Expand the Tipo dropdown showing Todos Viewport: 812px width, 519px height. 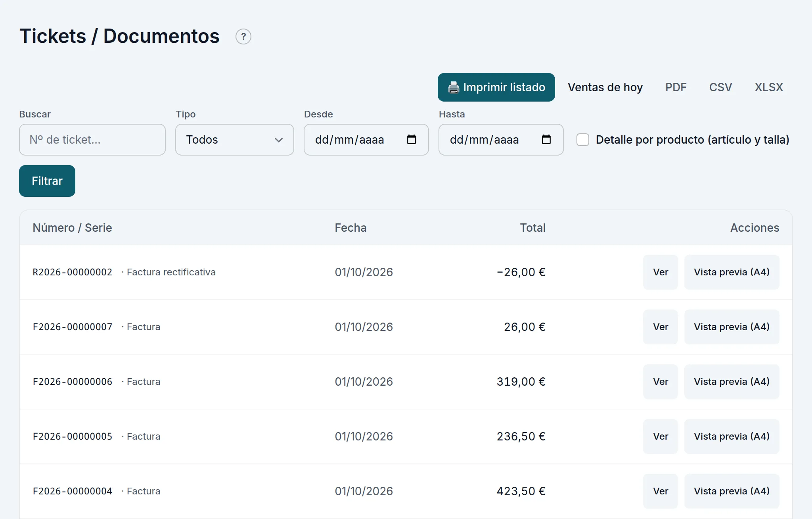coord(235,140)
